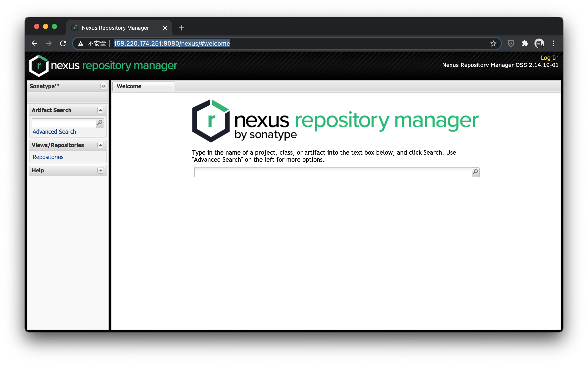Close the Nexus Repository Manager tab

click(x=165, y=28)
